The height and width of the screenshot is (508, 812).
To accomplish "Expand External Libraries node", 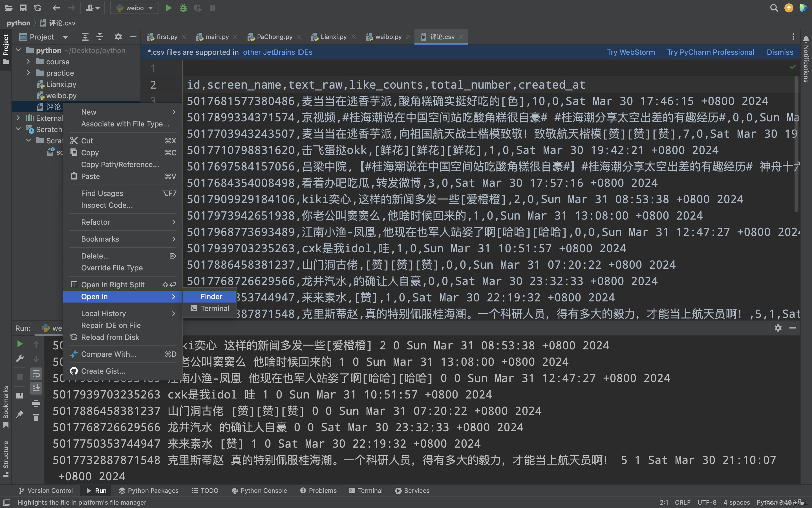I will click(x=18, y=118).
